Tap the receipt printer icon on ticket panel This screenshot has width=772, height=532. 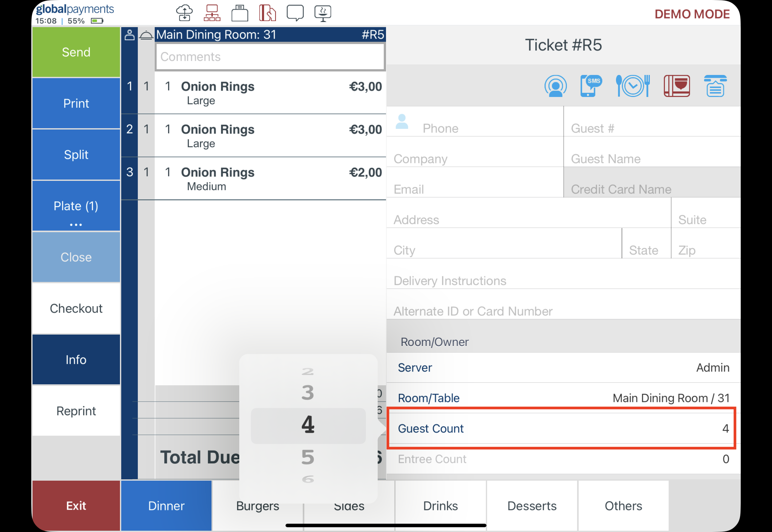click(x=715, y=86)
